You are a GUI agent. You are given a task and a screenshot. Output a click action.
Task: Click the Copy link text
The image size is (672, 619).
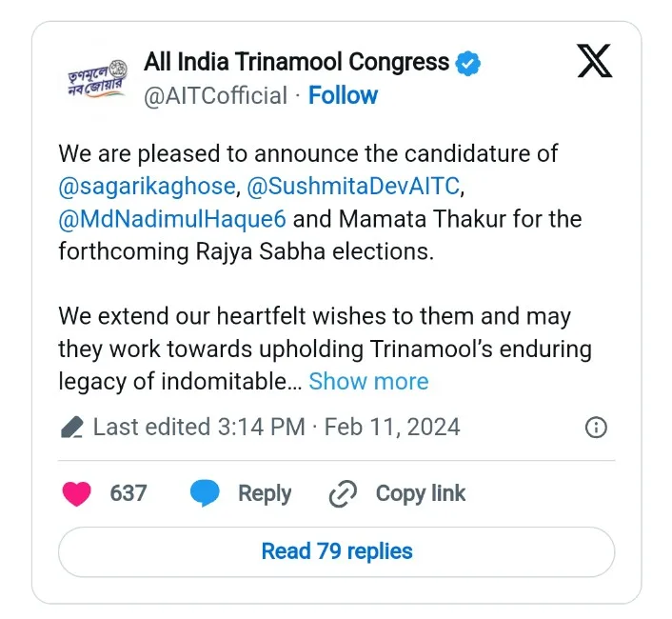[x=421, y=493]
